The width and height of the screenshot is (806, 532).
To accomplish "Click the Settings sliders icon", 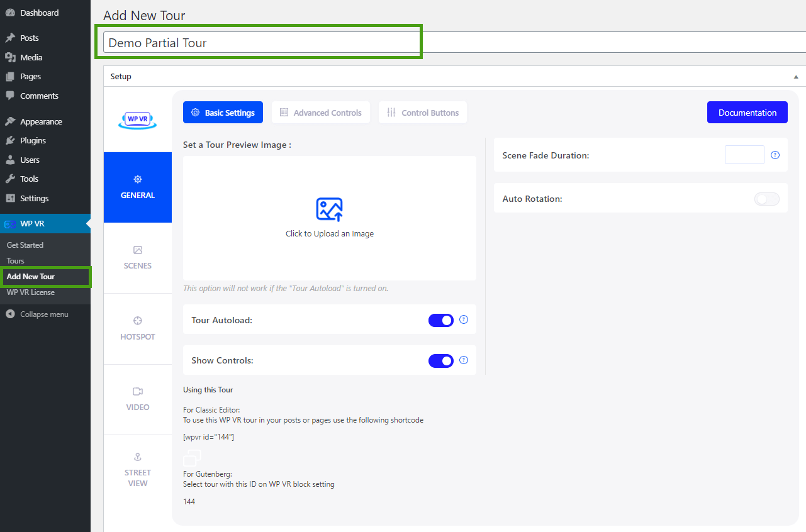I will [x=10, y=198].
